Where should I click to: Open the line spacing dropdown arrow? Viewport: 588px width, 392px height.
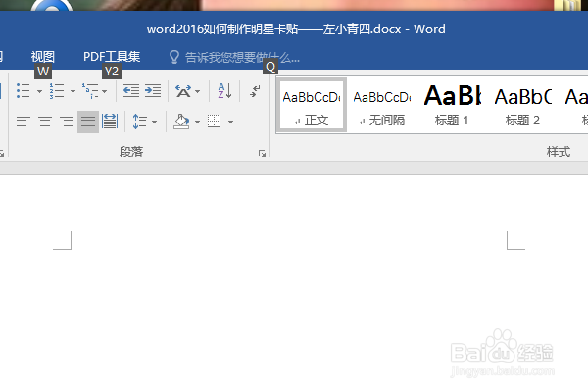[x=154, y=122]
